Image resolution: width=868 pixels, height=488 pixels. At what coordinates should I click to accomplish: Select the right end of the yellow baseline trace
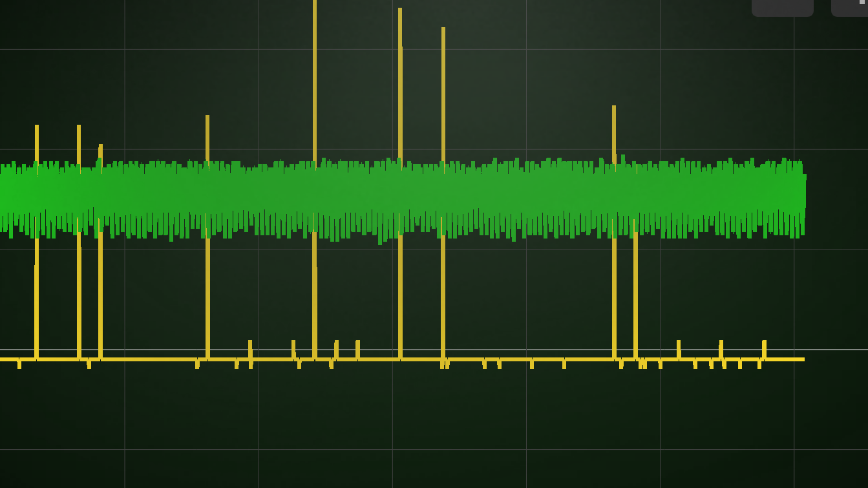coord(802,359)
